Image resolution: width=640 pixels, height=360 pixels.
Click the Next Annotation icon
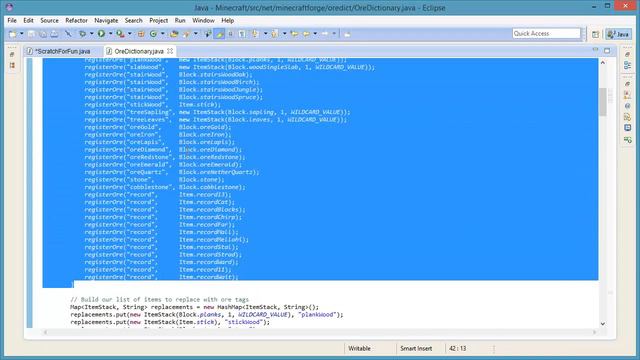[x=255, y=34]
